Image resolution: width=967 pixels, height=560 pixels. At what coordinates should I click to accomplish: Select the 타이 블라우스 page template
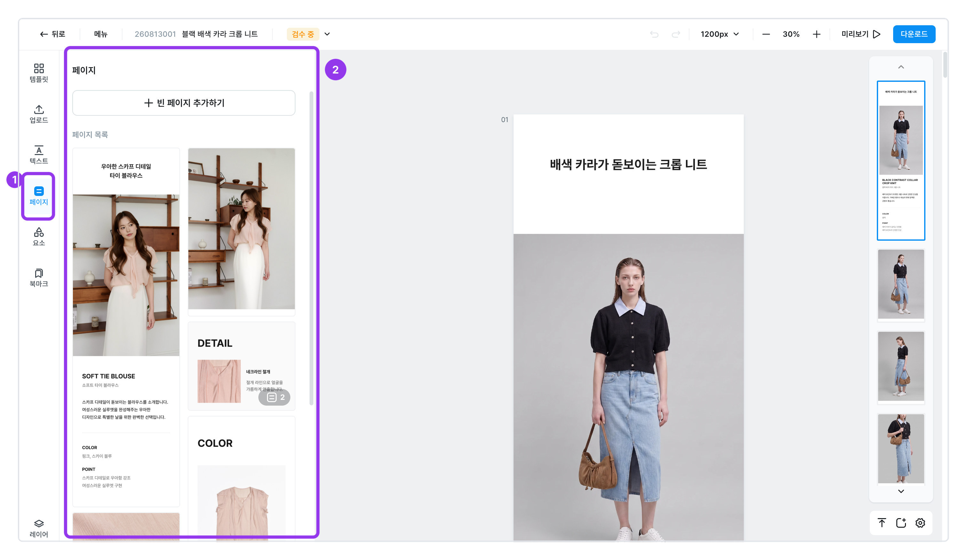[x=126, y=327]
